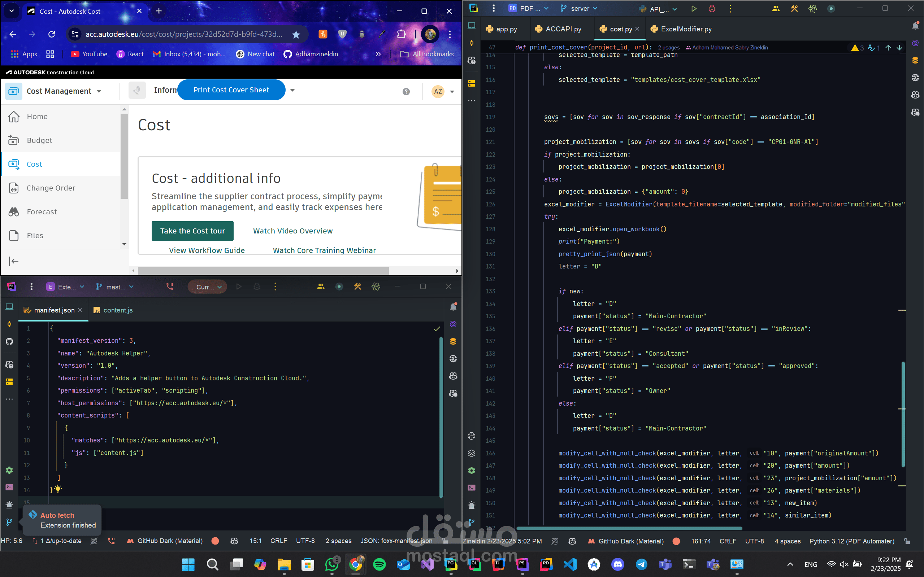Click horizontal scrollbar in cost.py editor
The width and height of the screenshot is (924, 577).
(629, 529)
